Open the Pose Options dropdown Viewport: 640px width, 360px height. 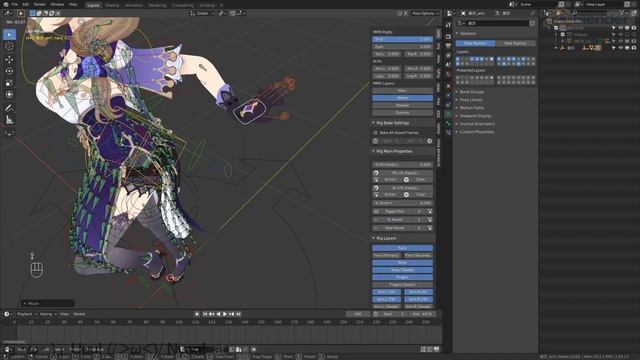pyautogui.click(x=425, y=13)
